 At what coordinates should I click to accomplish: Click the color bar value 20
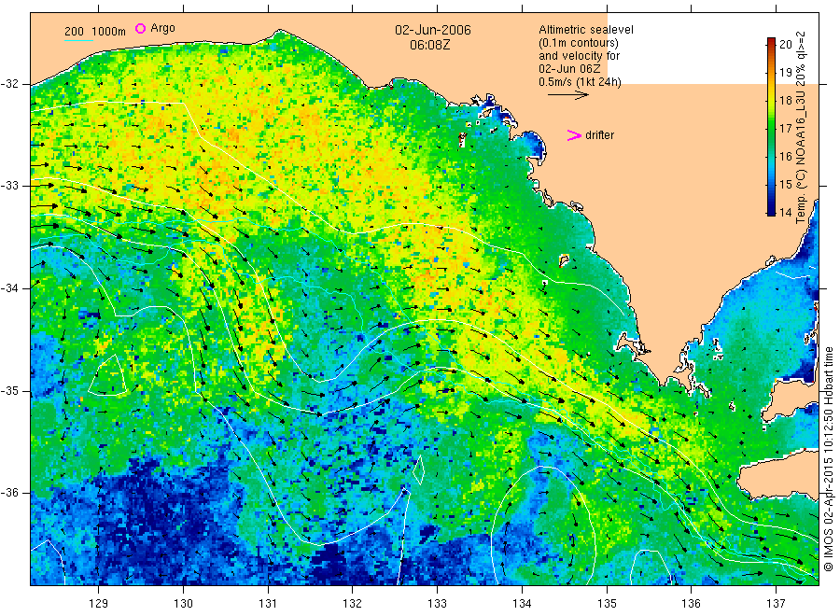[x=785, y=45]
